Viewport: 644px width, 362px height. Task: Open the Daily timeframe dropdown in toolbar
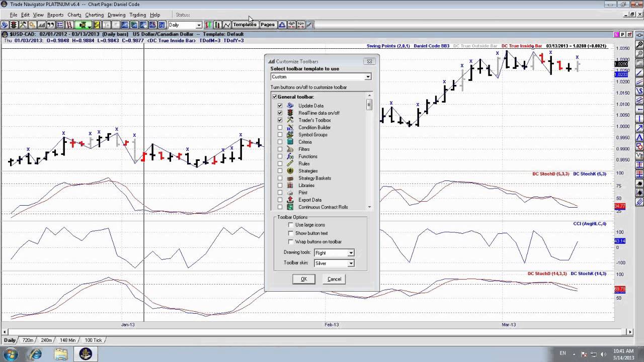click(x=199, y=25)
